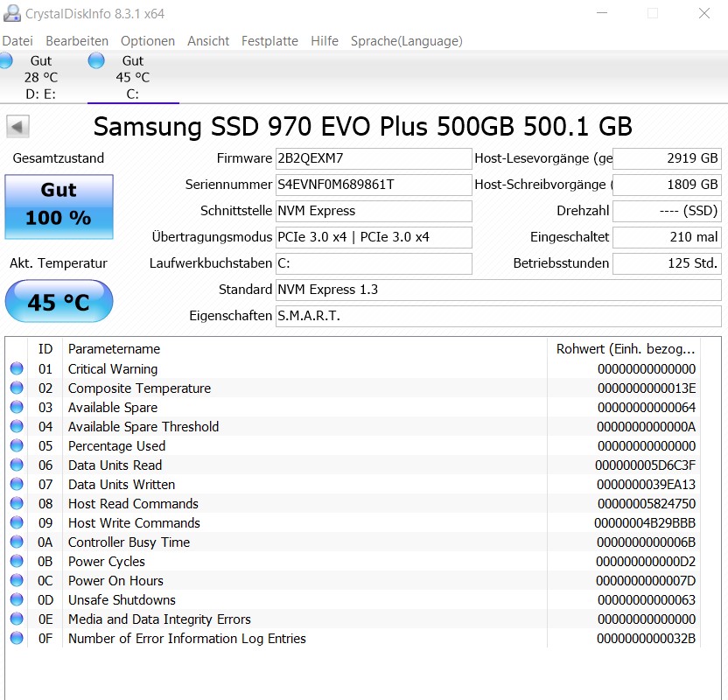Click status dot for Host Write Commands row
The image size is (728, 700).
pyautogui.click(x=17, y=522)
